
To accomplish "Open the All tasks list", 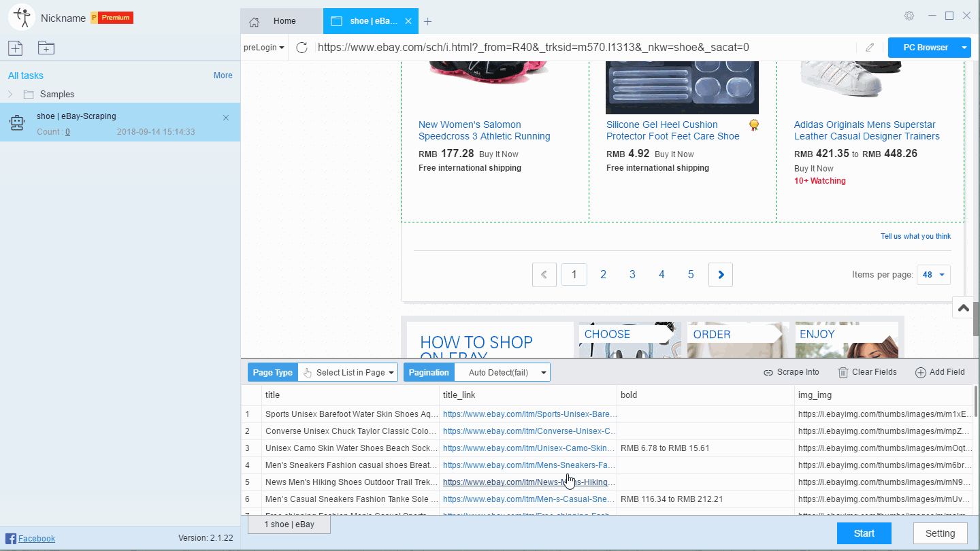I will (x=26, y=76).
